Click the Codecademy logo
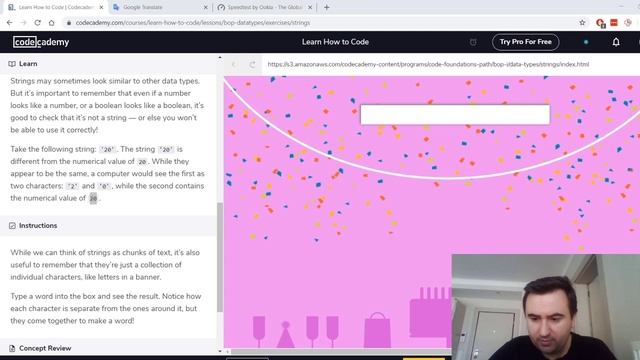 tap(41, 42)
